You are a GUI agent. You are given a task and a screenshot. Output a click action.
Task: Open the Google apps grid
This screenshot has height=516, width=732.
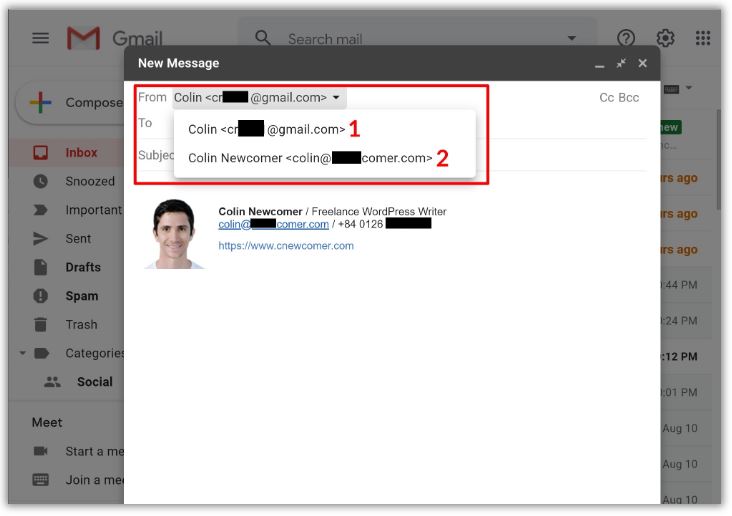(x=703, y=38)
